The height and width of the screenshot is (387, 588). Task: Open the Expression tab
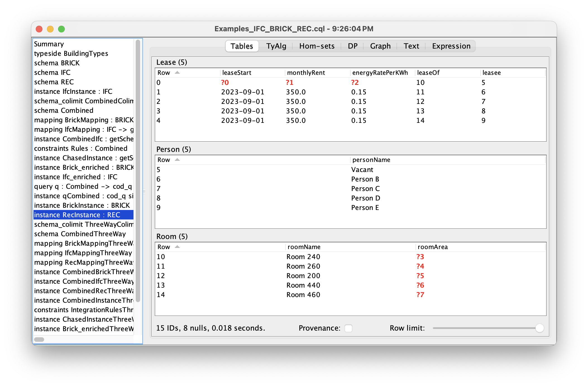pos(451,46)
